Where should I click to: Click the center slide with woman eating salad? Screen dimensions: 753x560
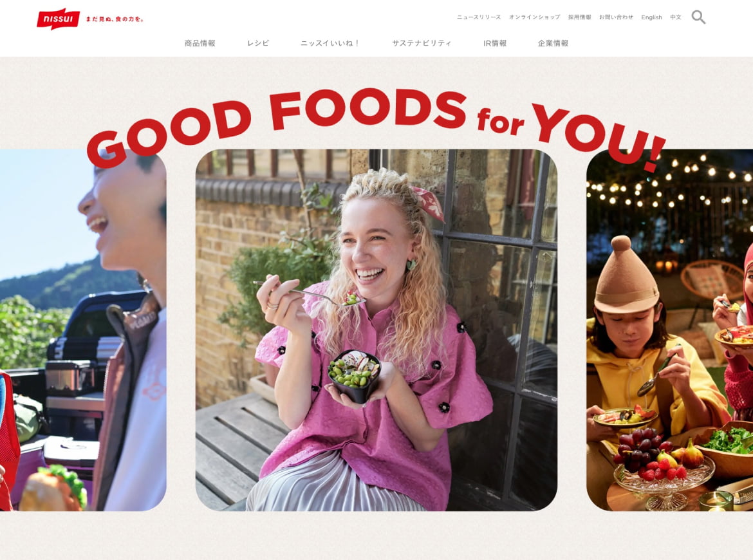tap(376, 330)
